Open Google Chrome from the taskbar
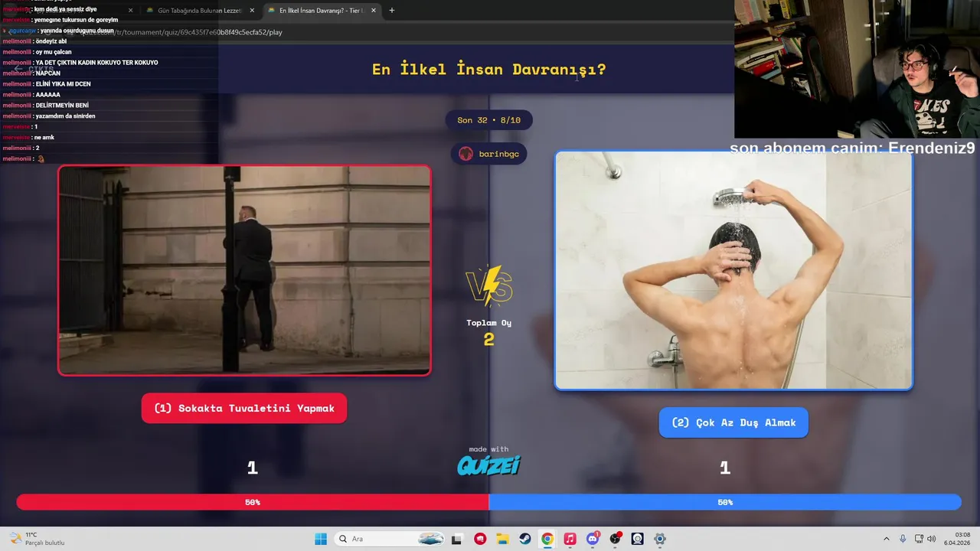The height and width of the screenshot is (551, 980). [547, 539]
